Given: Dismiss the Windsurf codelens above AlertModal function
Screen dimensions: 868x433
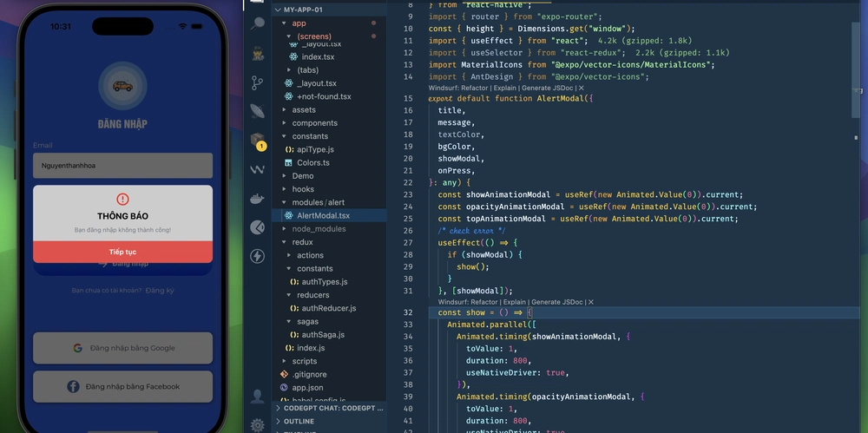Looking at the screenshot, I should [581, 88].
